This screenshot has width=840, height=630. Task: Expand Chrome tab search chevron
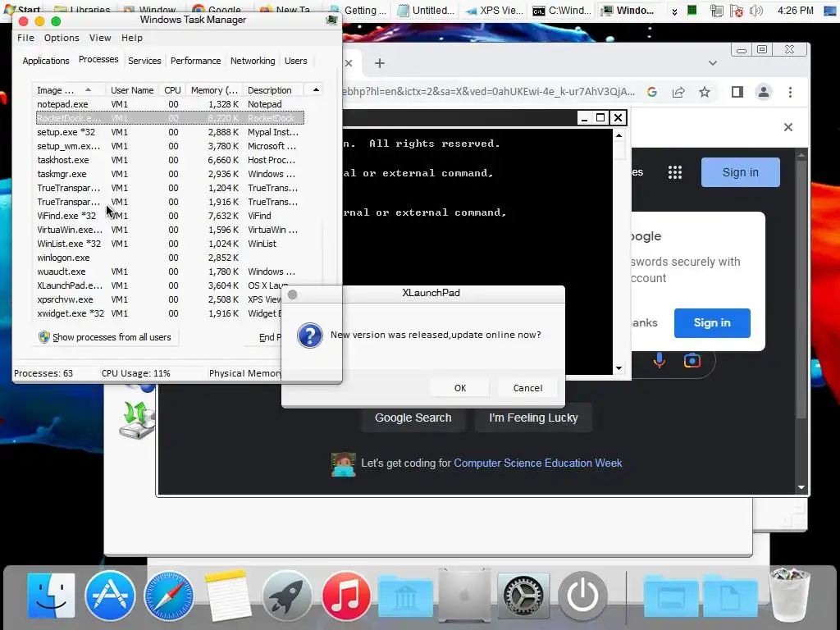[x=713, y=62]
